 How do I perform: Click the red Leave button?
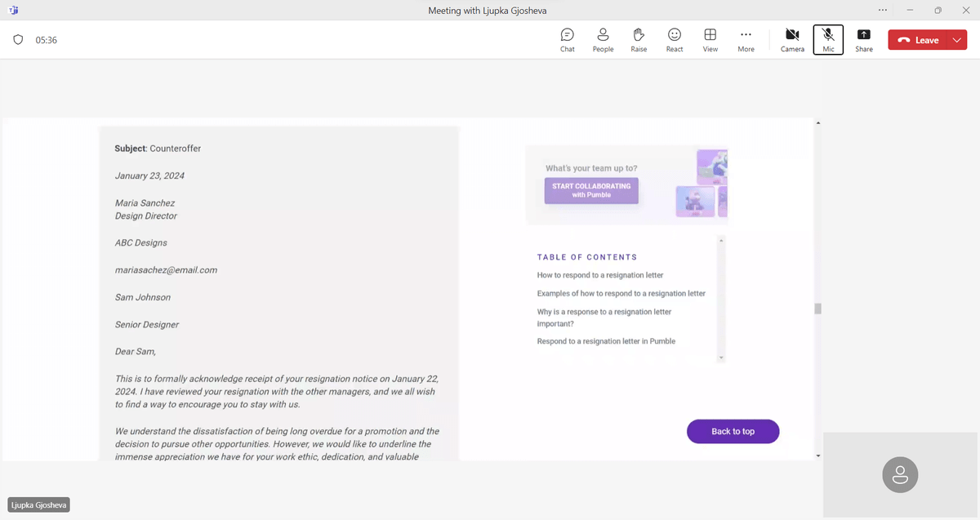tap(918, 40)
